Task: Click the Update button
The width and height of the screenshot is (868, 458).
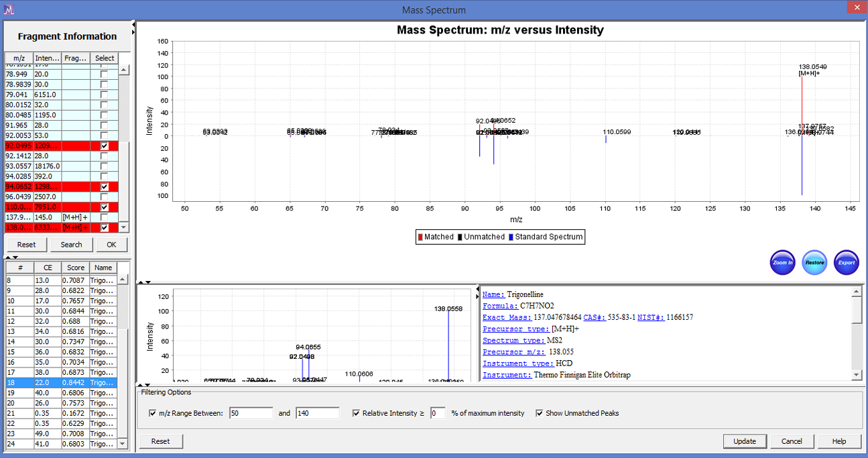Action: 744,441
